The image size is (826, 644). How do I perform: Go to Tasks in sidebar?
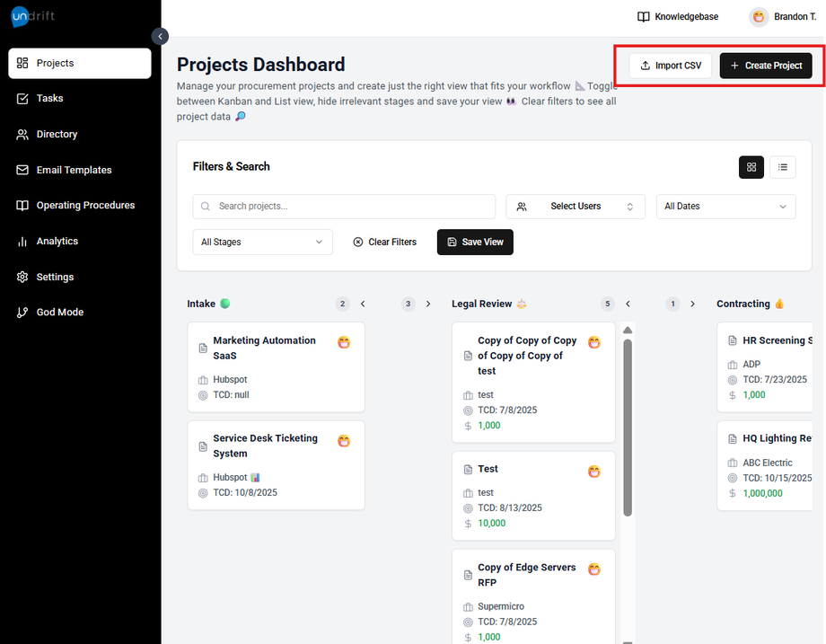[49, 99]
